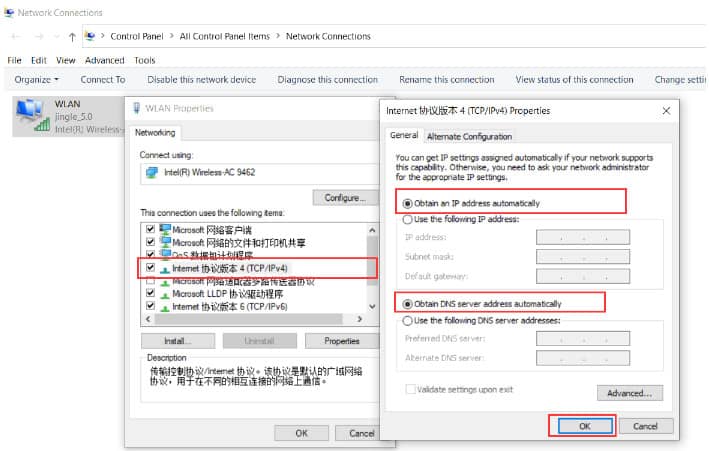Open the Organize dropdown menu
Viewport: 709px width, 451px height.
pyautogui.click(x=37, y=79)
